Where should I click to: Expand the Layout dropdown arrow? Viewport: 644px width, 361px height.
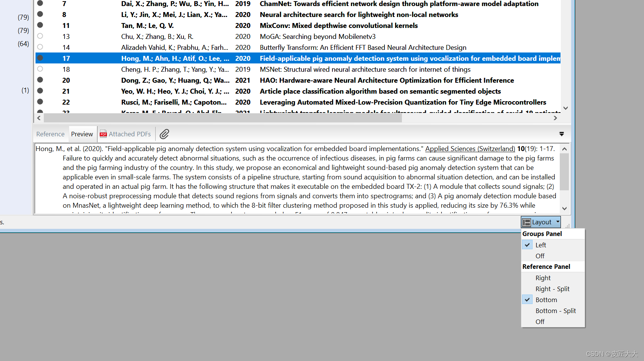[558, 222]
